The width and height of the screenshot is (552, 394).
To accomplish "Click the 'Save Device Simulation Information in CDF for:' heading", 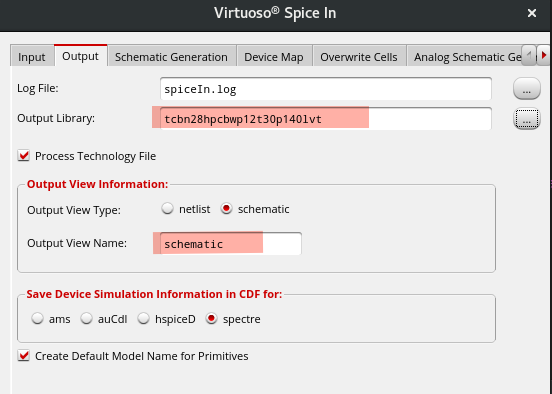I will coord(154,294).
